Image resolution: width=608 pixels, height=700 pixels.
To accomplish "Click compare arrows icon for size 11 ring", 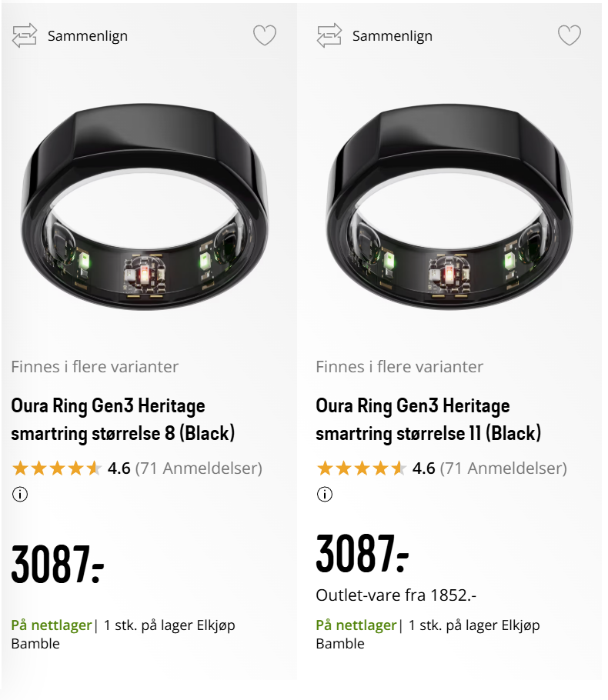I will point(329,35).
